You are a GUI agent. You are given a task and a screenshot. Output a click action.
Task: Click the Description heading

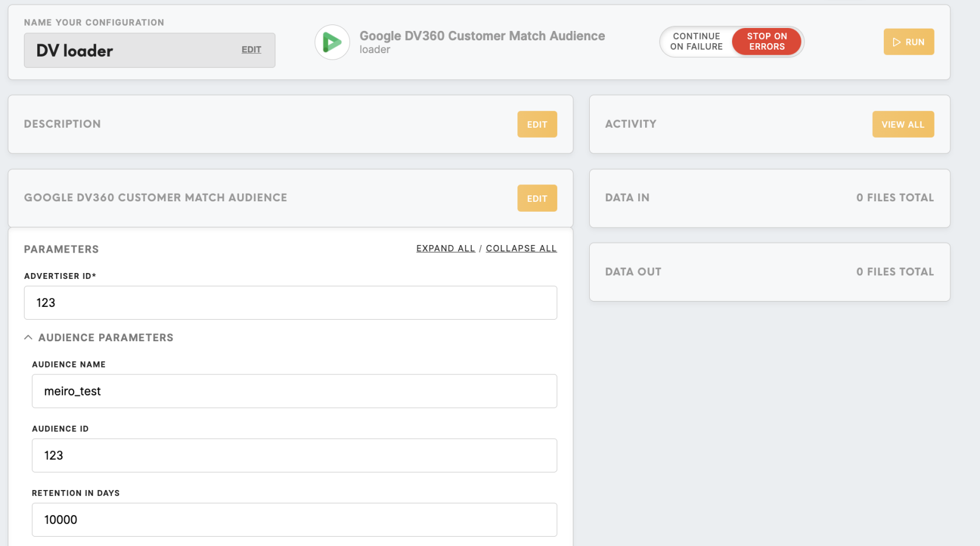click(62, 124)
